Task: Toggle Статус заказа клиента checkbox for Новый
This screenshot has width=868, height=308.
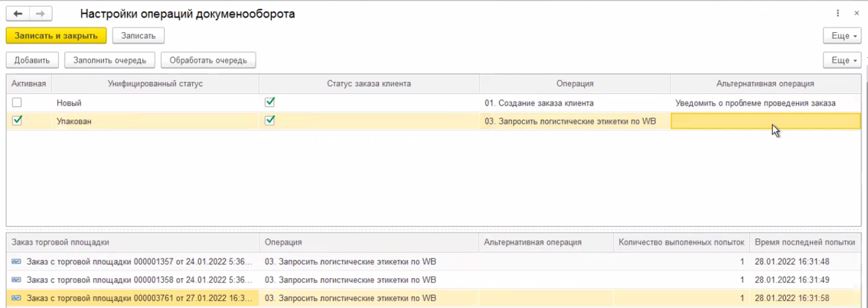Action: click(x=269, y=102)
